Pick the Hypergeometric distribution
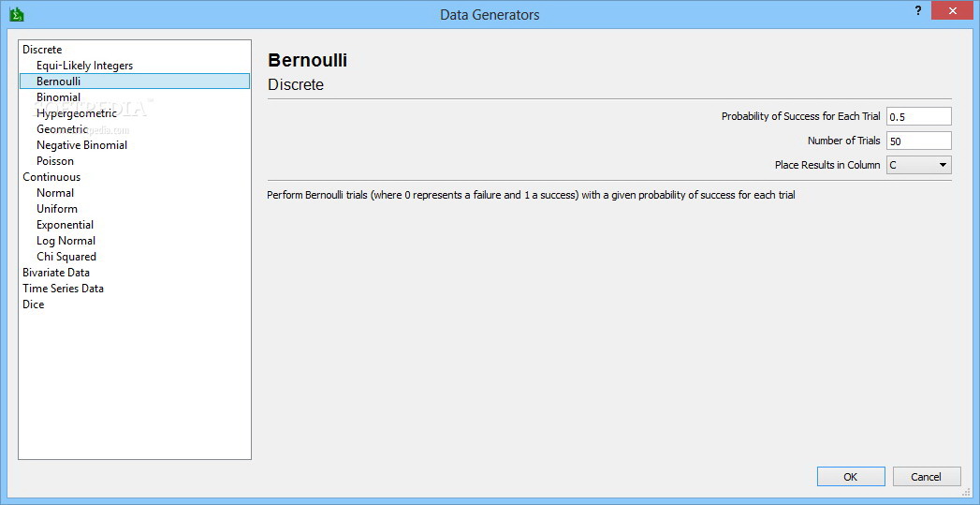The height and width of the screenshot is (505, 980). point(77,113)
